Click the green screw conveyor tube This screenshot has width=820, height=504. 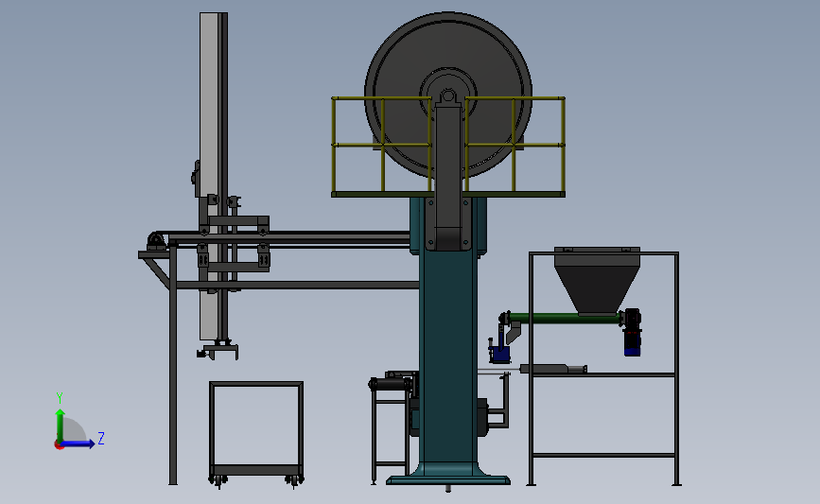click(x=564, y=318)
